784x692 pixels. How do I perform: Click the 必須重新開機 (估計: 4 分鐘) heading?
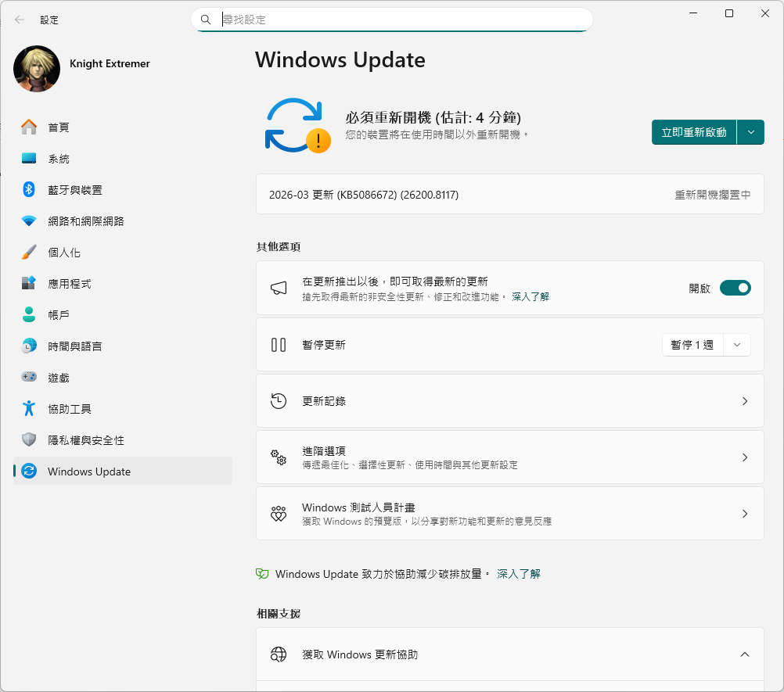click(433, 117)
